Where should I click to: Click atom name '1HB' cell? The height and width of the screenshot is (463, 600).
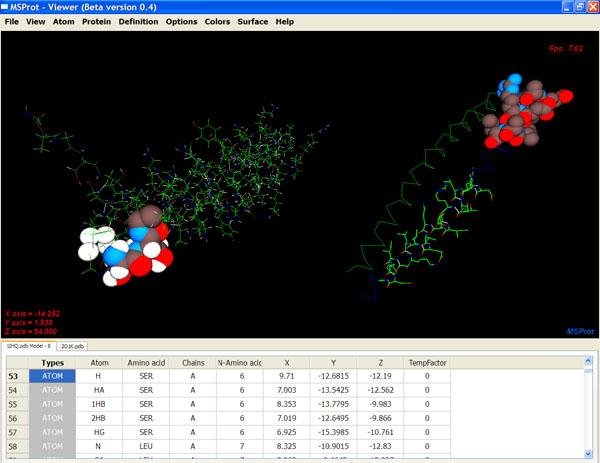[x=99, y=404]
